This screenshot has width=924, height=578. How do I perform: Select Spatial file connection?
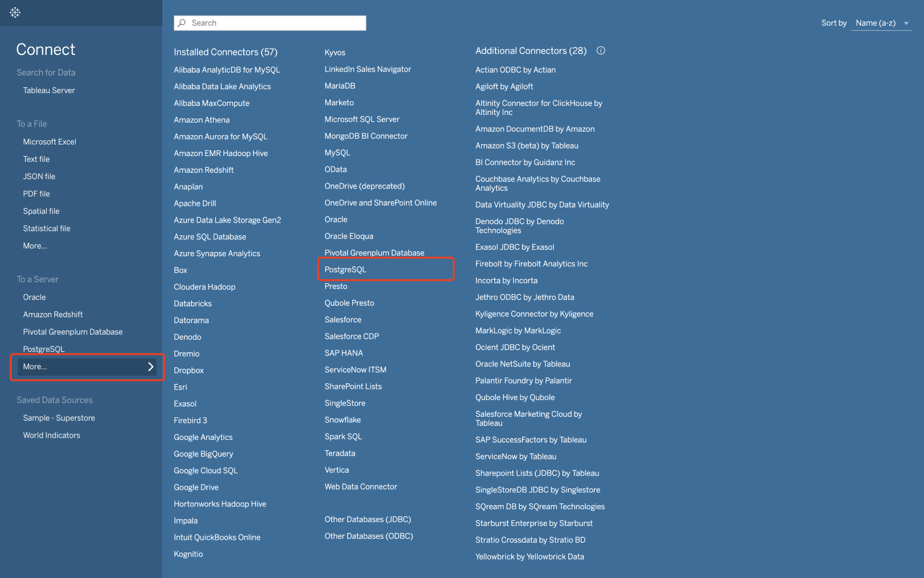pos(41,211)
